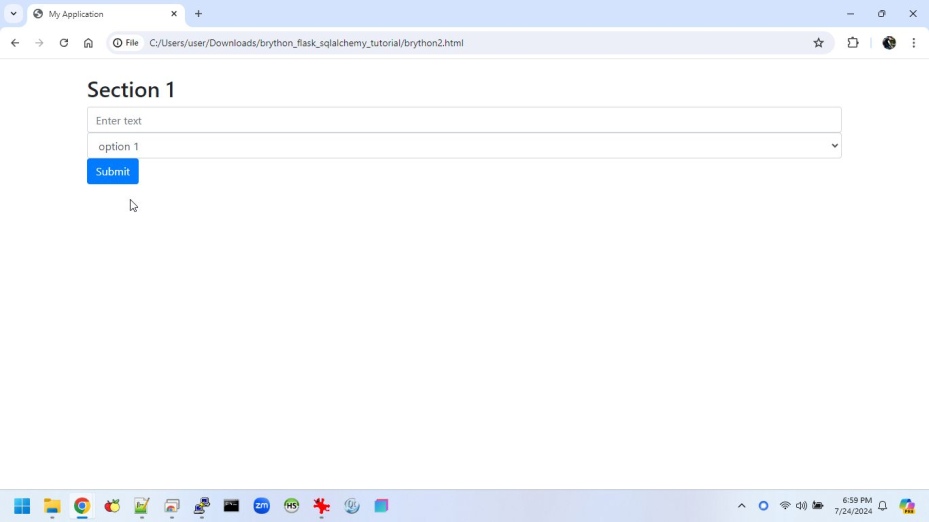Viewport: 929px width, 522px height.
Task: Click the address bar URL
Action: pyautogui.click(x=306, y=43)
